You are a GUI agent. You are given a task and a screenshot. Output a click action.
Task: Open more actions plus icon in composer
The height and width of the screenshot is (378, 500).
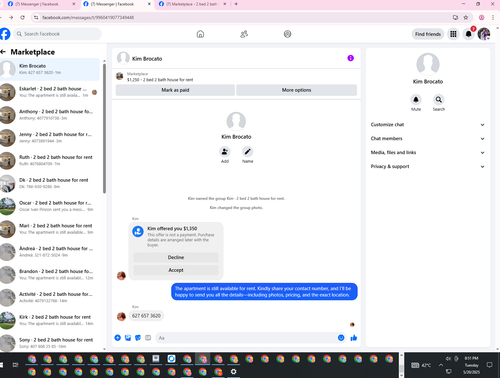click(x=118, y=338)
